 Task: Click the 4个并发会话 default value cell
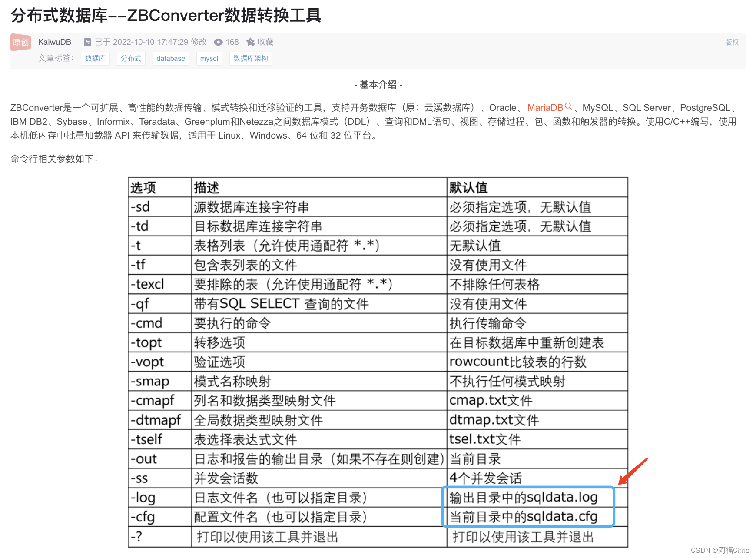(x=537, y=478)
